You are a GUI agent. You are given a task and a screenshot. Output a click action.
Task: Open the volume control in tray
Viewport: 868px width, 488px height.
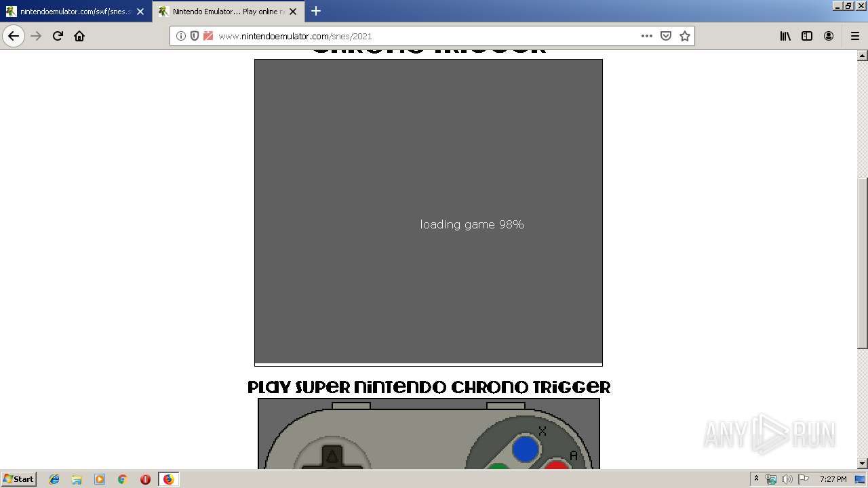coord(787,479)
